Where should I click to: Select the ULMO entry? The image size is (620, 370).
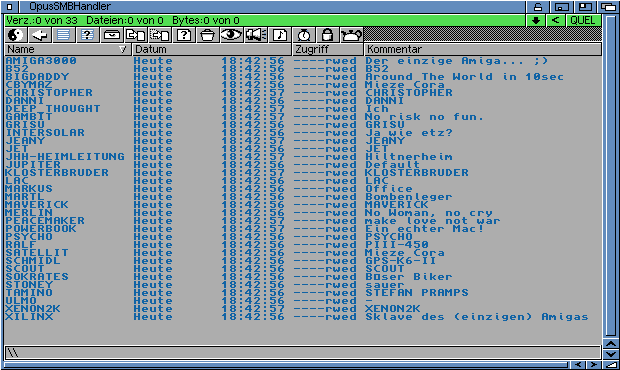21,300
